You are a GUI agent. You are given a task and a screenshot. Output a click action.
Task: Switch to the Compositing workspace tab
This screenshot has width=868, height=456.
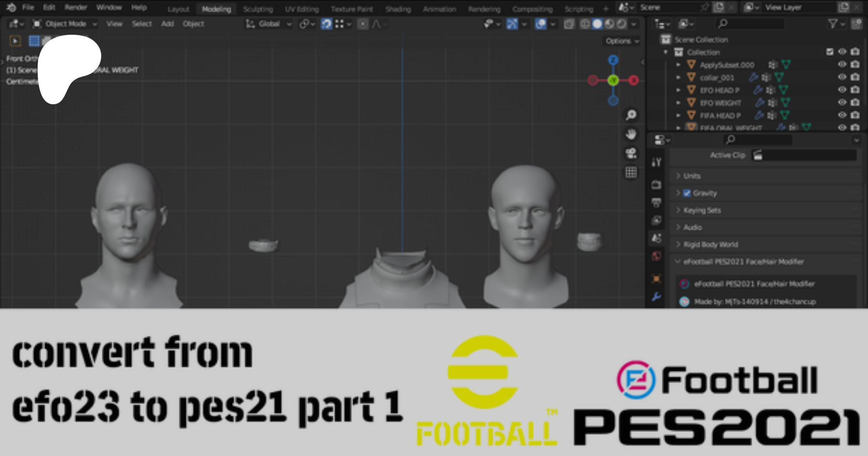(x=532, y=9)
